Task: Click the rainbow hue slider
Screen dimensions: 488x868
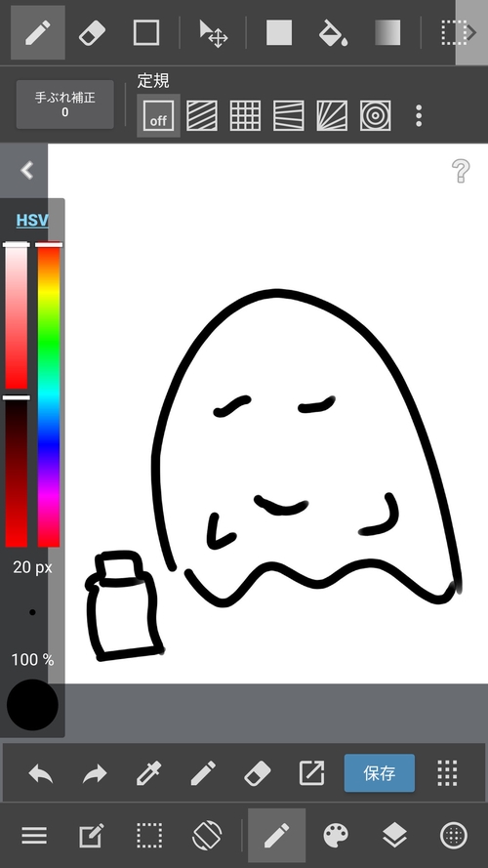Action: (49, 395)
